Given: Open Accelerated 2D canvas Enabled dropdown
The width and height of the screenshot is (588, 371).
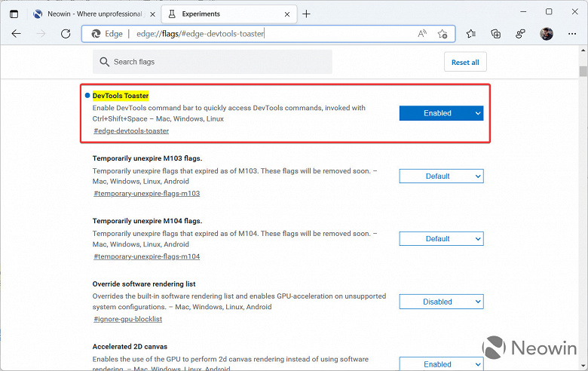Looking at the screenshot, I should (441, 364).
